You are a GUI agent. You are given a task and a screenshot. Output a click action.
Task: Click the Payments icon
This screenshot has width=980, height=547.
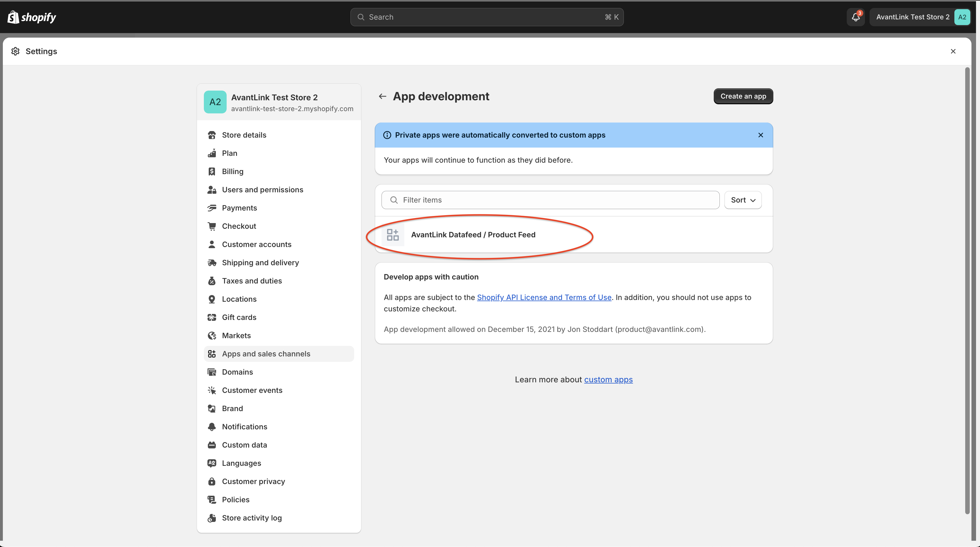212,208
